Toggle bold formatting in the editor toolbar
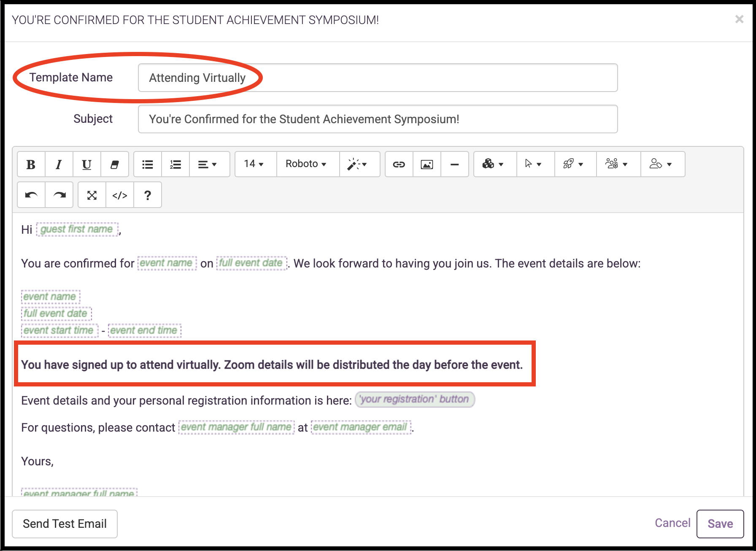This screenshot has width=756, height=551. click(x=31, y=165)
